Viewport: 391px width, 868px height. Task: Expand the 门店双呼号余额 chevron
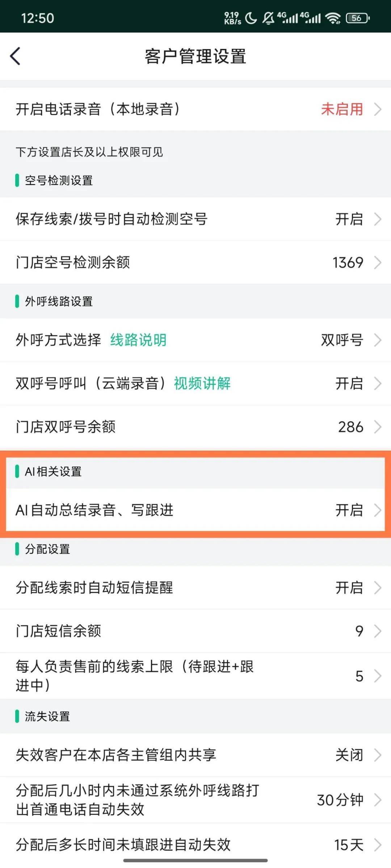tap(378, 427)
